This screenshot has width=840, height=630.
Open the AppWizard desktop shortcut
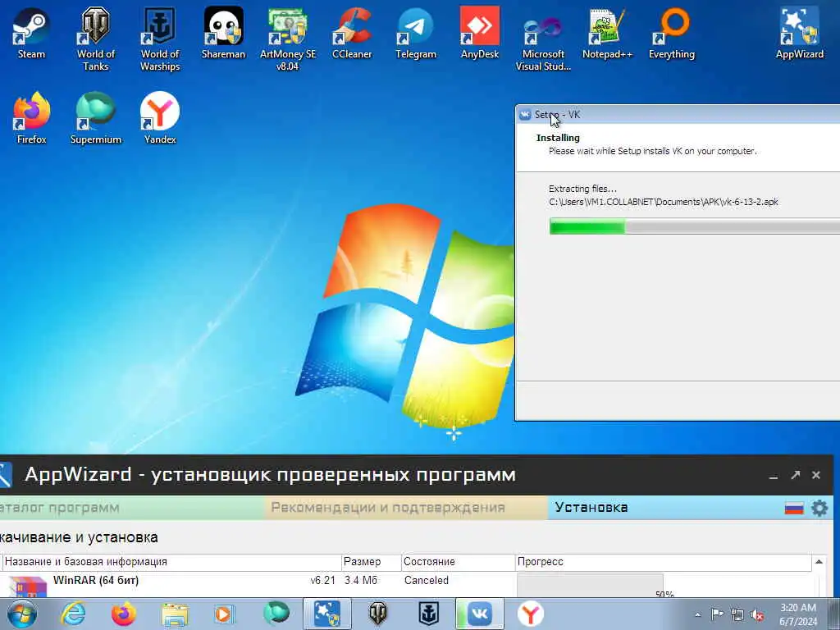point(800,33)
